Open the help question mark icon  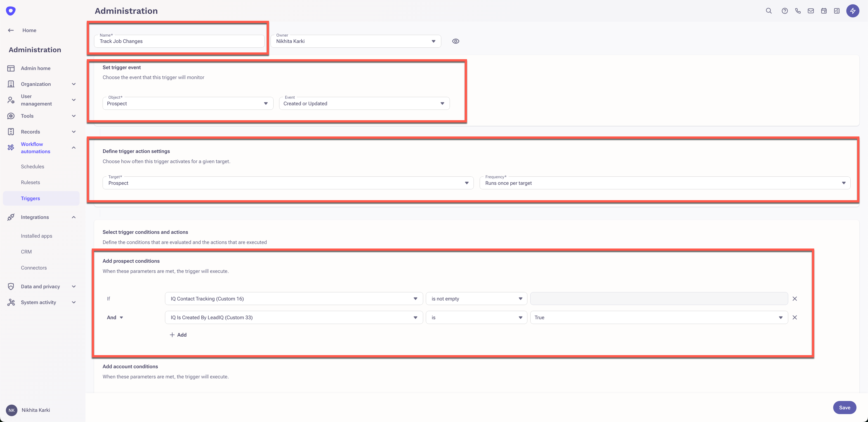785,11
